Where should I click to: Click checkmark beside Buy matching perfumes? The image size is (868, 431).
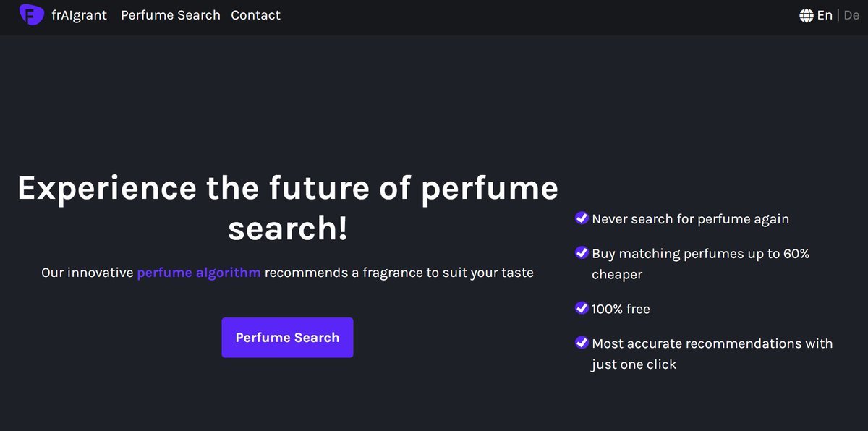[582, 253]
